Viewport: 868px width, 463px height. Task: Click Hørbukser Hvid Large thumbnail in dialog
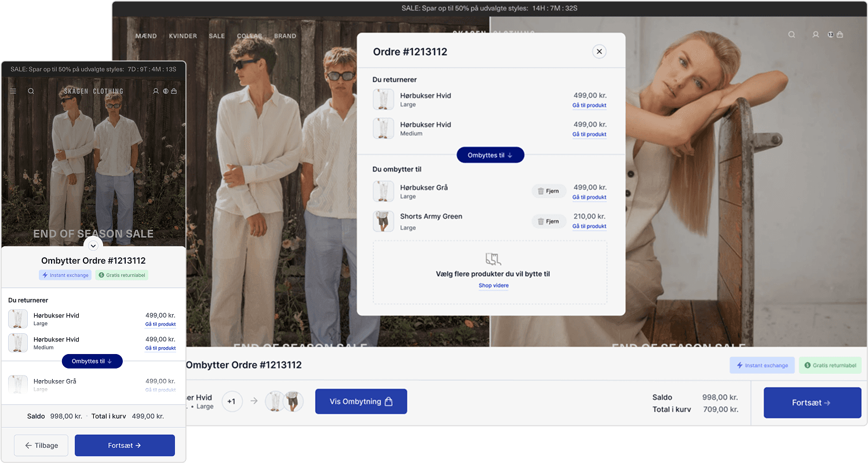(383, 100)
